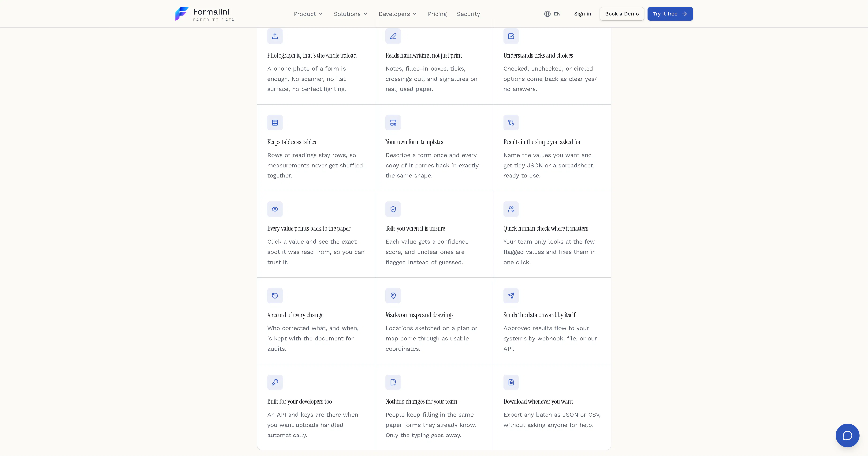The height and width of the screenshot is (456, 868).
Task: Click the file sync icon above 'Nothing changes for your team'
Action: (x=393, y=382)
